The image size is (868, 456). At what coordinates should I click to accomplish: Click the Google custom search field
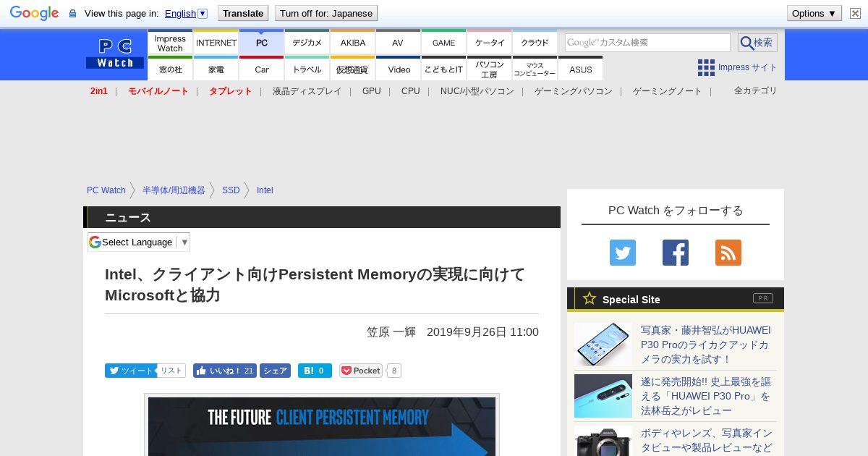(647, 43)
